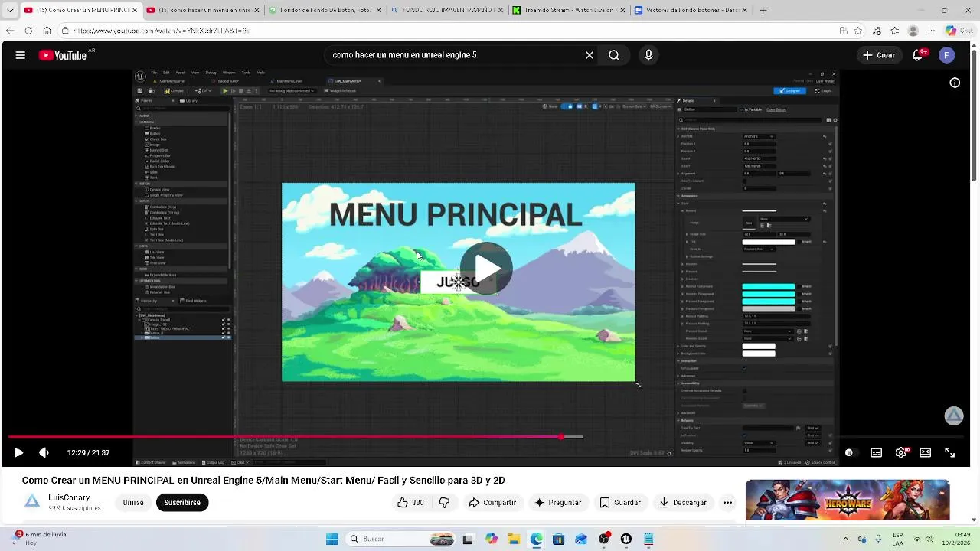Show video info card icon
980x551 pixels.
pos(955,83)
